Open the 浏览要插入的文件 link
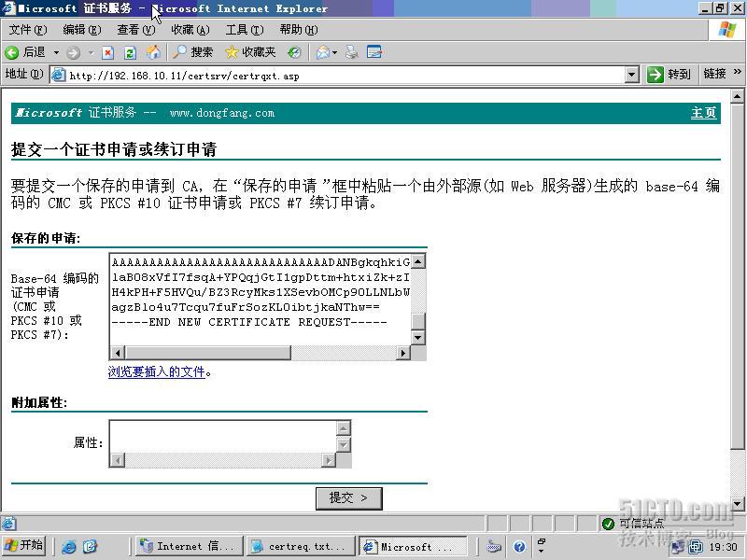Viewport: 747px width, 560px height. coord(157,371)
